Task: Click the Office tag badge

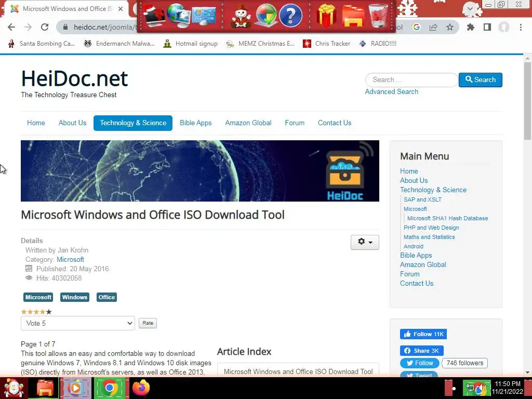Action: pos(107,297)
